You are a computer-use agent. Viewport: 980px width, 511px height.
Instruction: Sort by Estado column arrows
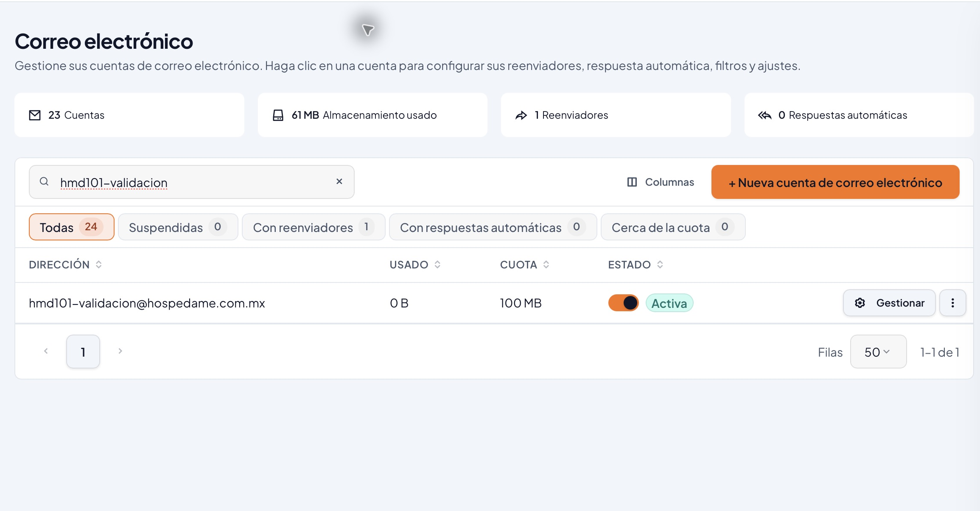click(x=660, y=265)
